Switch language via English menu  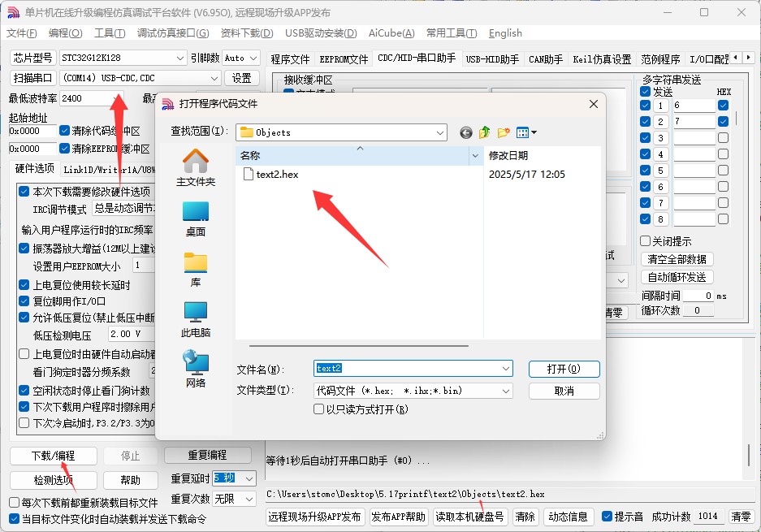click(x=505, y=33)
